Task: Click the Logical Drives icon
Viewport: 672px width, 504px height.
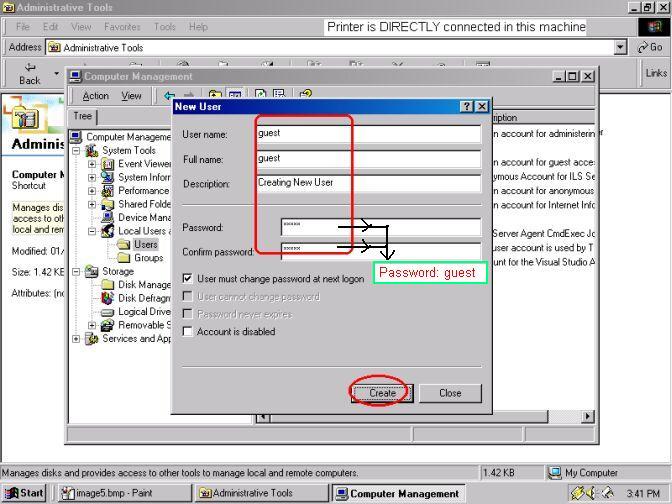Action: [108, 312]
